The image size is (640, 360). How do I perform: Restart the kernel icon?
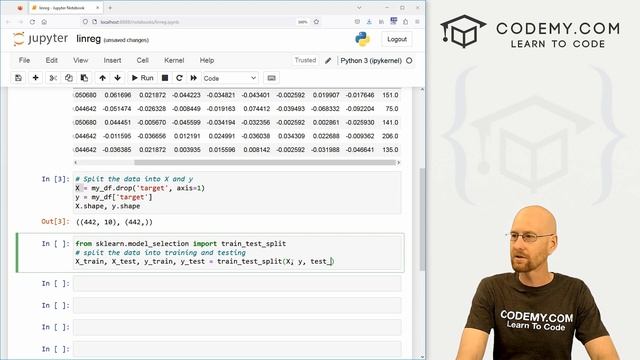(179, 78)
